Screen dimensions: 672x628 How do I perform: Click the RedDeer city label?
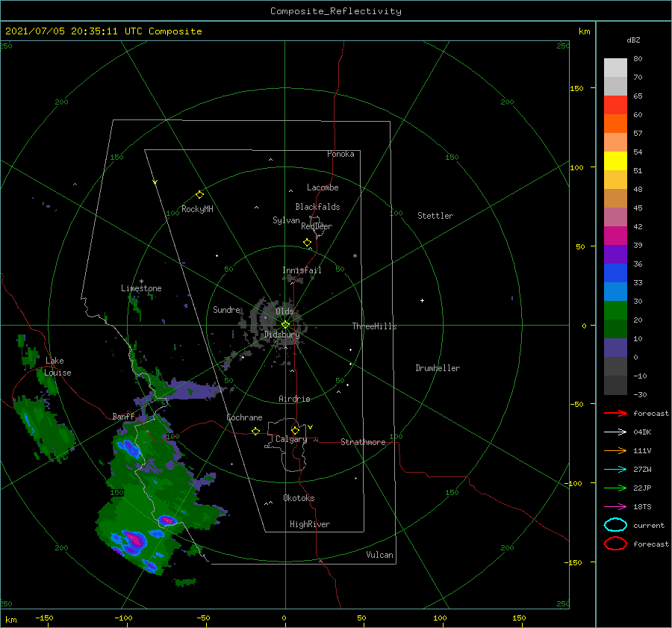pyautogui.click(x=317, y=226)
